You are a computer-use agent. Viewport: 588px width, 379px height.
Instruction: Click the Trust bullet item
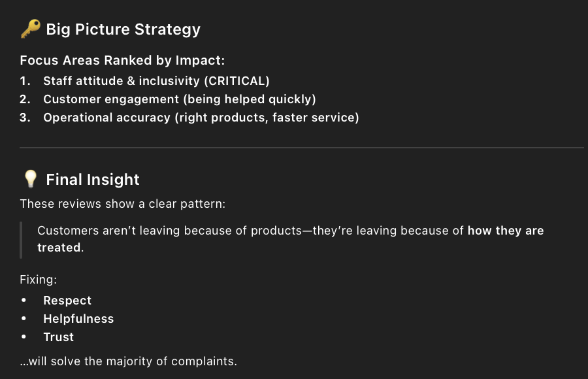pos(59,337)
